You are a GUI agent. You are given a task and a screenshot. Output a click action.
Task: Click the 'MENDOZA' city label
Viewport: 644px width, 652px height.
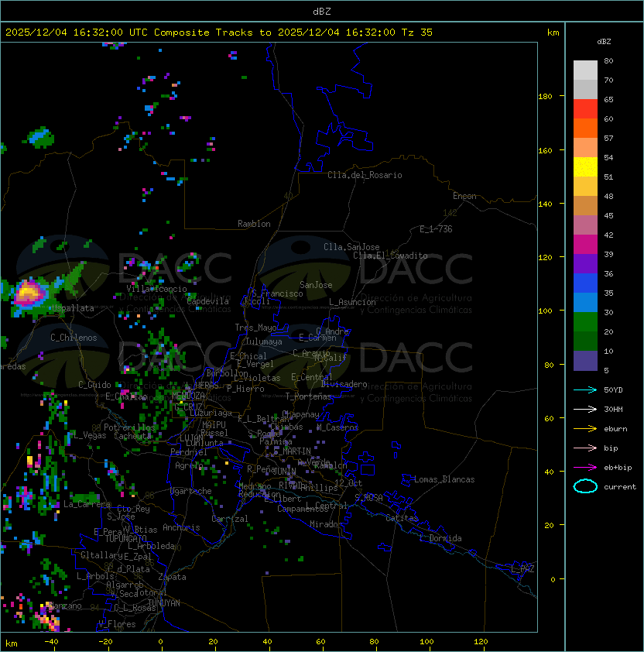[188, 395]
